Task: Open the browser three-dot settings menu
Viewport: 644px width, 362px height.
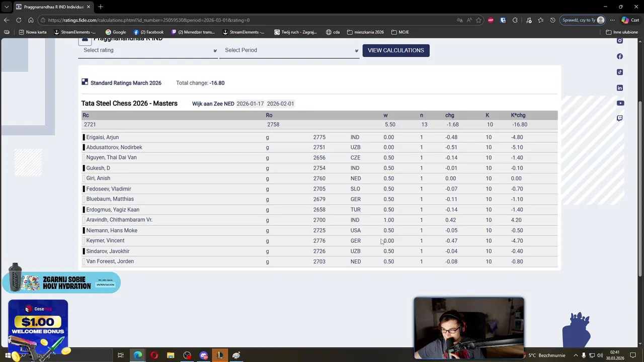Action: tap(612, 20)
